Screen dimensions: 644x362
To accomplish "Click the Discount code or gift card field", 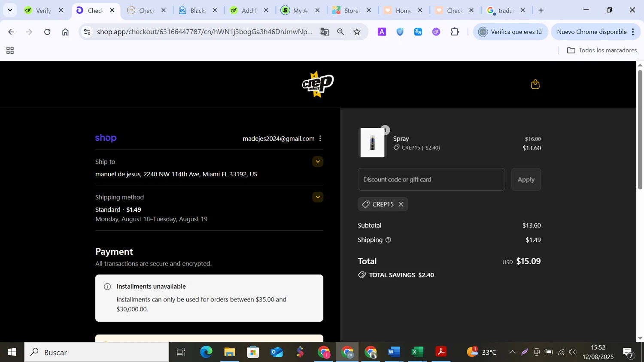I will (x=431, y=179).
